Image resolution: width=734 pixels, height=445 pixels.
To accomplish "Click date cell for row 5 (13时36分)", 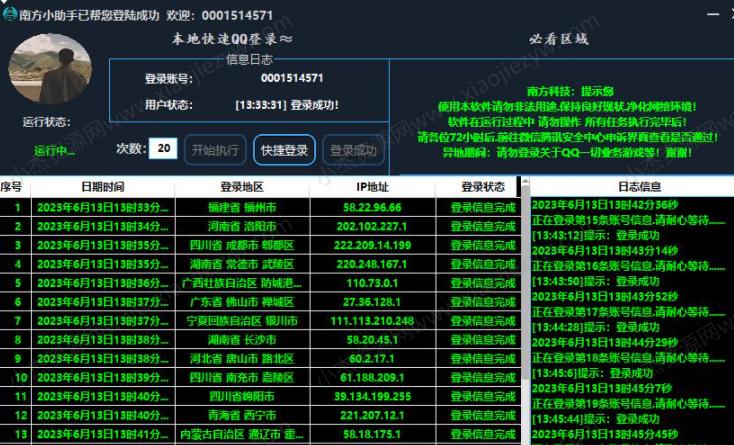I will (x=103, y=283).
